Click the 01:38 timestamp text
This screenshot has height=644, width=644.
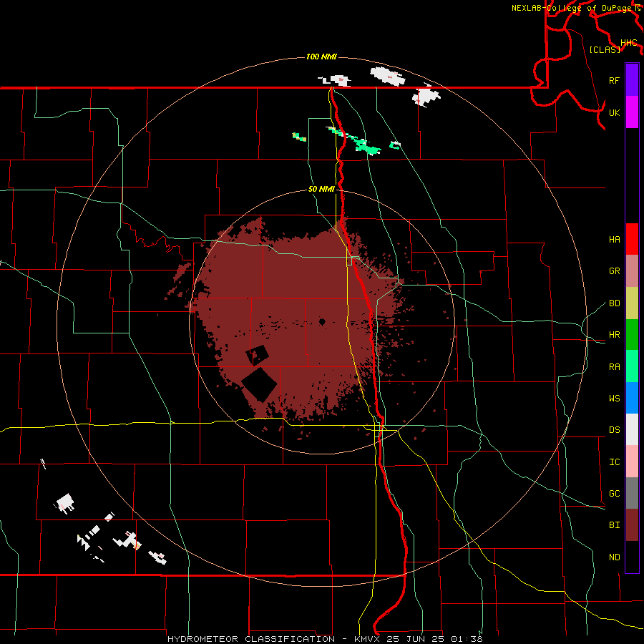[467, 639]
